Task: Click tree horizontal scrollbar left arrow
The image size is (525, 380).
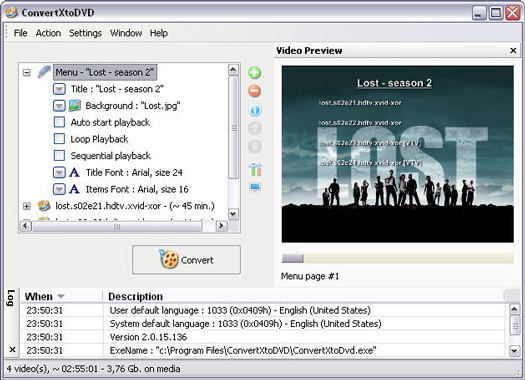Action: [25, 226]
